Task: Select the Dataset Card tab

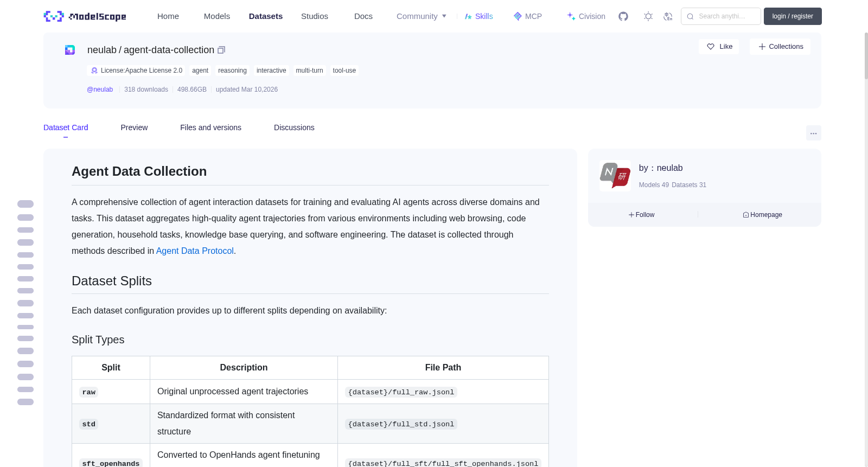Action: pyautogui.click(x=66, y=127)
